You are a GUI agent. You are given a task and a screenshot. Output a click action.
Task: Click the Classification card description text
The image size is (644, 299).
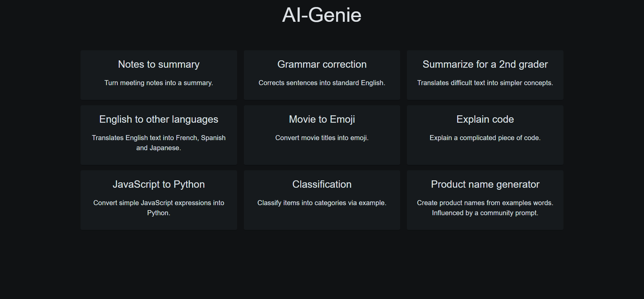click(x=322, y=203)
